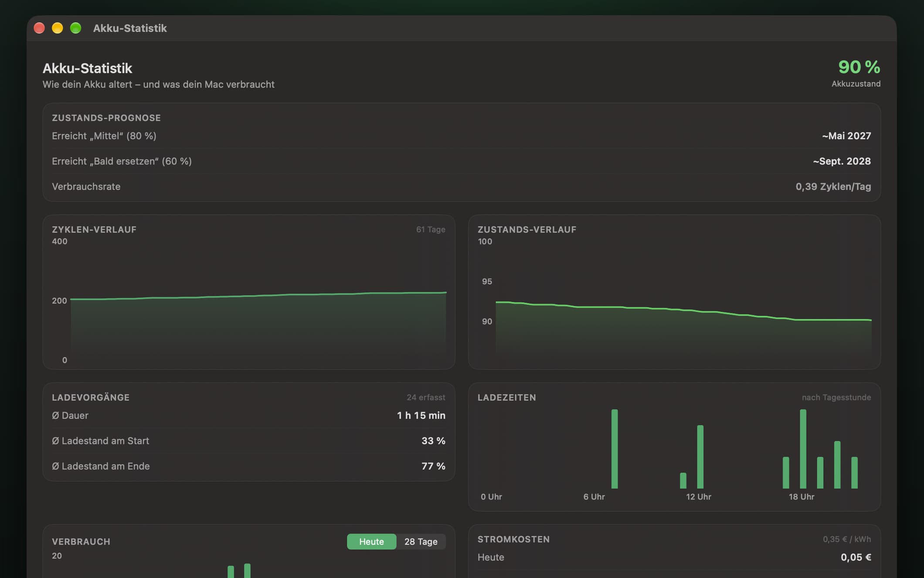
Task: Click the 0,05 € Heute cost value
Action: coord(856,557)
